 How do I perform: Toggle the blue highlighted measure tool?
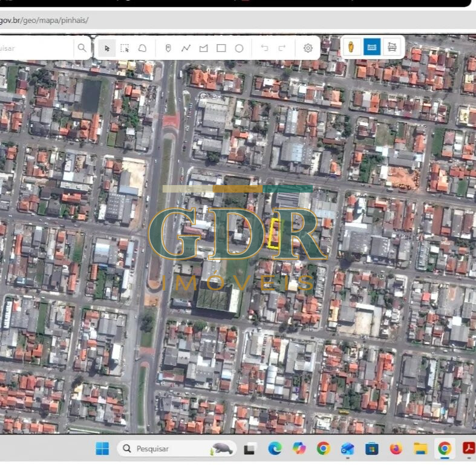[x=372, y=47]
